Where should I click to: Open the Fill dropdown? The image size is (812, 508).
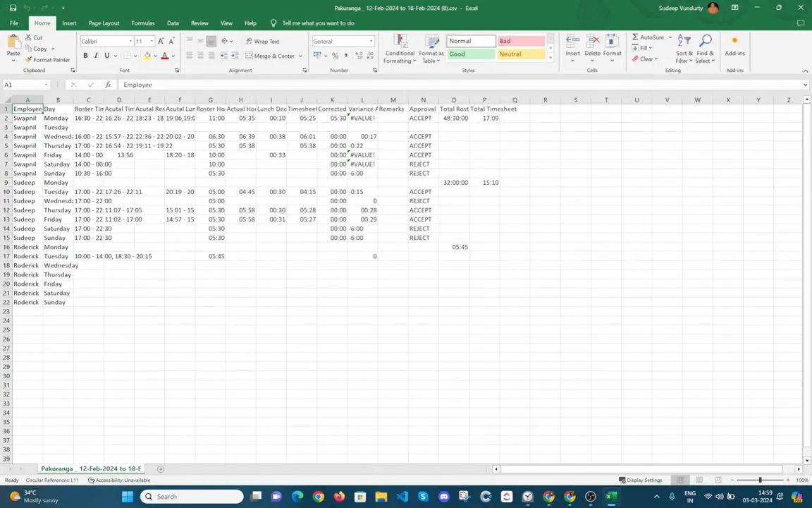[x=642, y=48]
